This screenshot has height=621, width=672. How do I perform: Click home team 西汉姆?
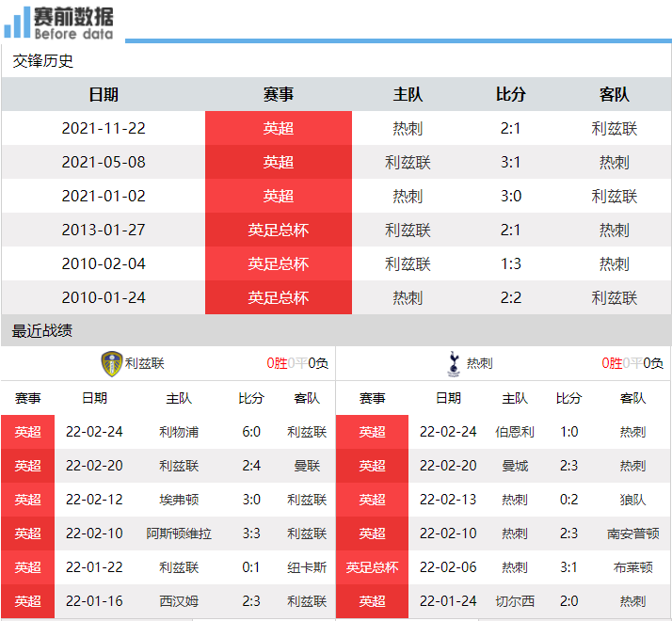point(179,601)
